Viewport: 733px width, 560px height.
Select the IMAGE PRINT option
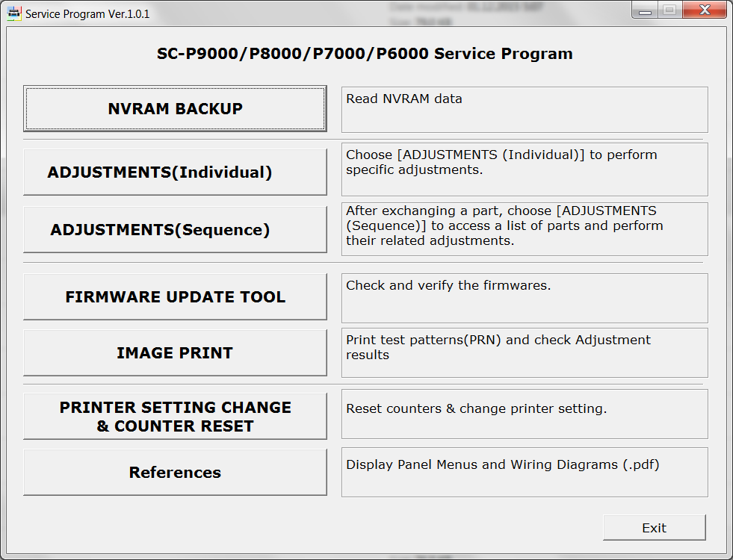point(175,353)
